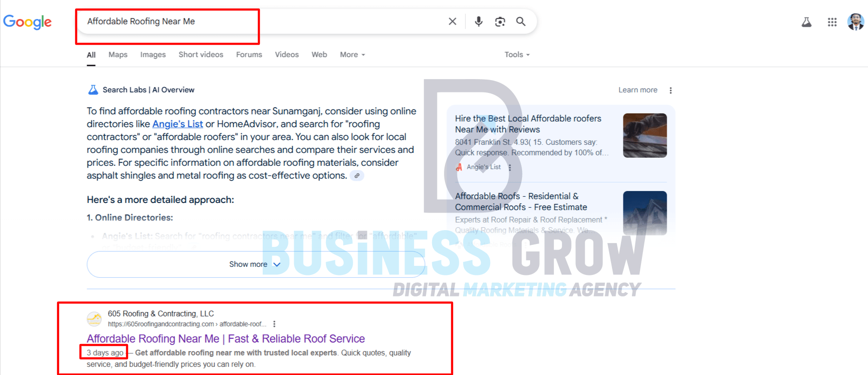The height and width of the screenshot is (375, 868).
Task: Click Learn more about AI Overview
Action: [x=638, y=90]
